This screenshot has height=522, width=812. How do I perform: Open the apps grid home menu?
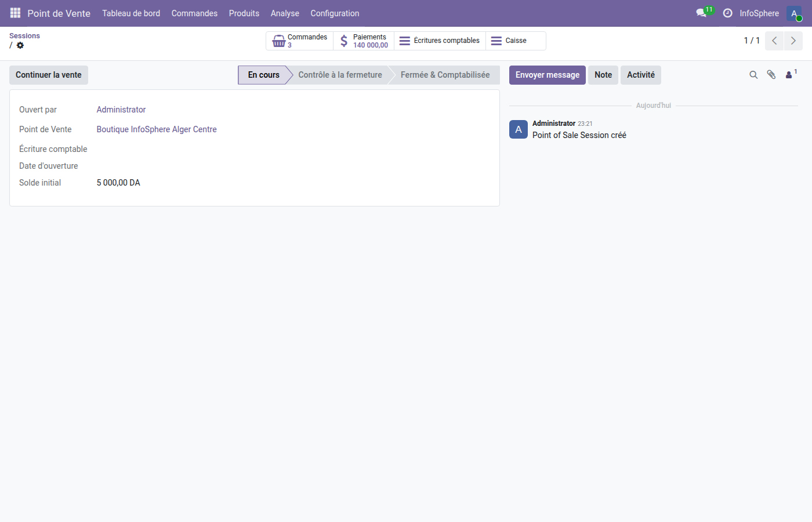[x=15, y=13]
